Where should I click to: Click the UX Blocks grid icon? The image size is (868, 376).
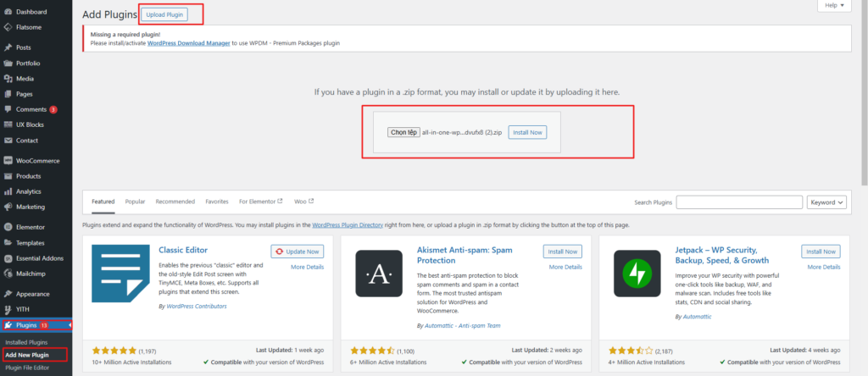point(8,125)
